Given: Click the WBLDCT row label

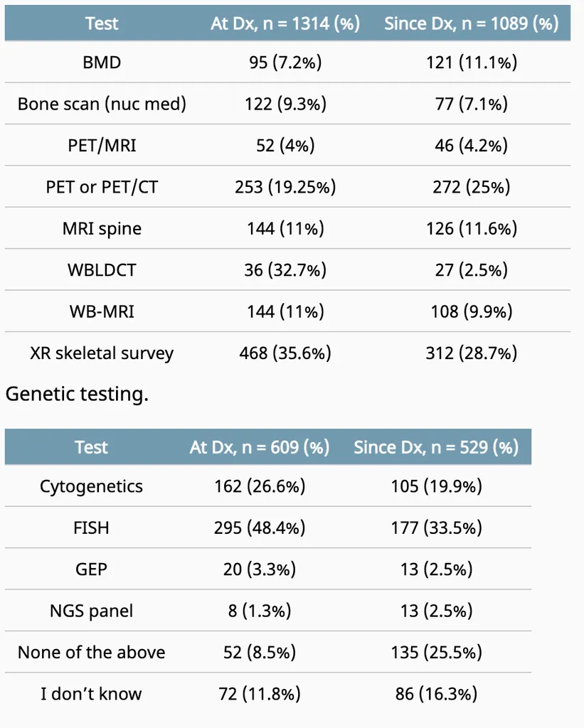Looking at the screenshot, I should [x=102, y=270].
